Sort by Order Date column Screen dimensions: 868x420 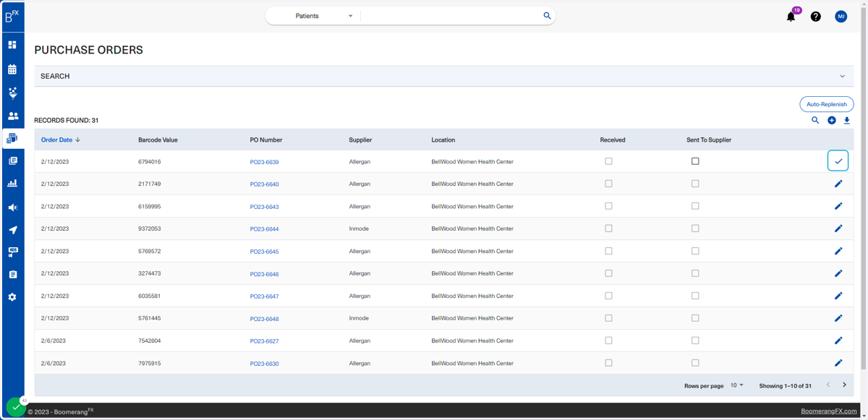(61, 140)
